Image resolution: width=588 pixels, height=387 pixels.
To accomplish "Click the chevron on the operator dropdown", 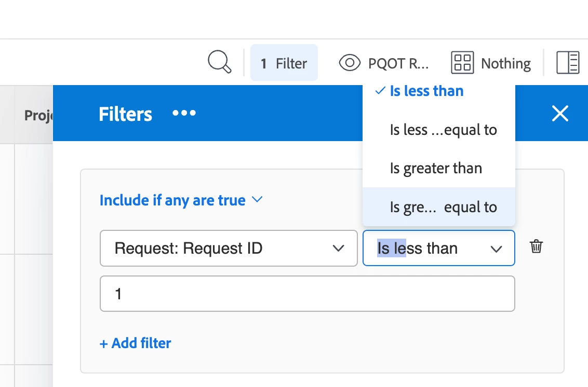I will point(496,249).
